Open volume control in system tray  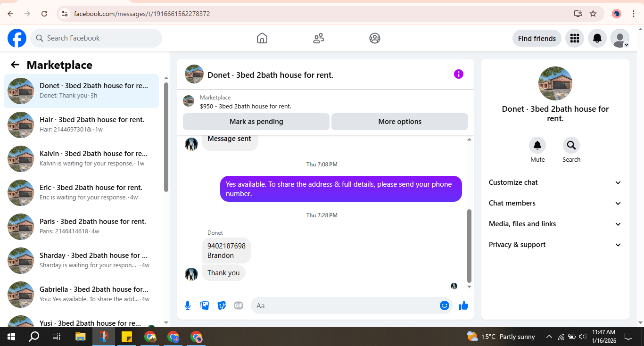point(582,337)
